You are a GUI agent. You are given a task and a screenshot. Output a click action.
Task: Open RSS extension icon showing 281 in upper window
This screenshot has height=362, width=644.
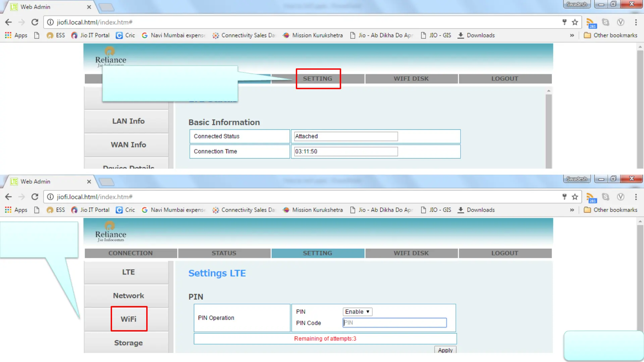591,23
